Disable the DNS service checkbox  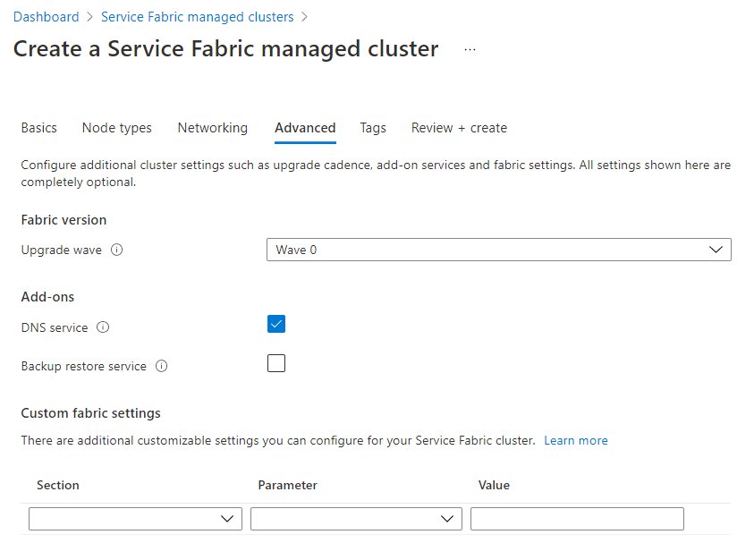tap(276, 324)
